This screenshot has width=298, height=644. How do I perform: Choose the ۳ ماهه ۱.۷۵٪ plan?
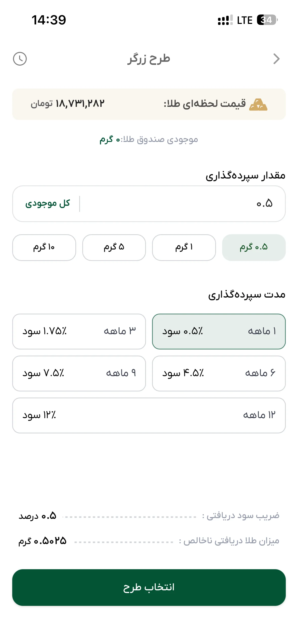click(79, 331)
